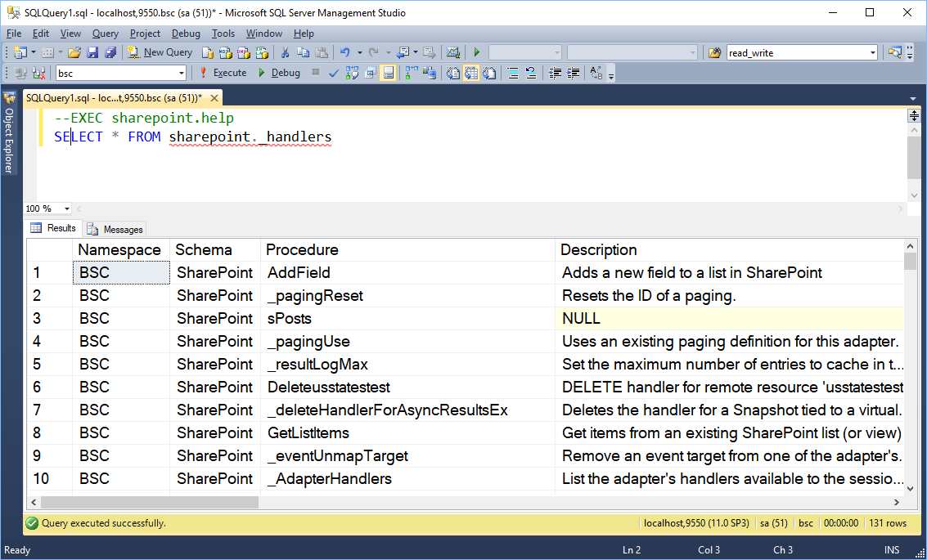Include Client Statistics icon
The image size is (927, 560).
click(x=430, y=73)
